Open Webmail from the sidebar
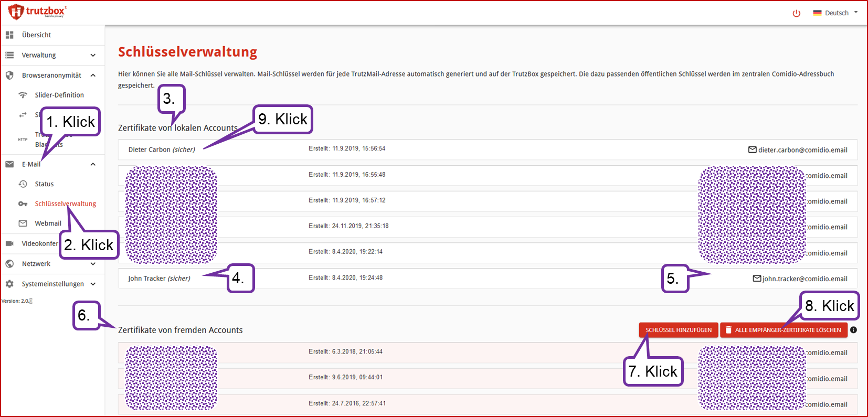The width and height of the screenshot is (868, 417). [48, 223]
